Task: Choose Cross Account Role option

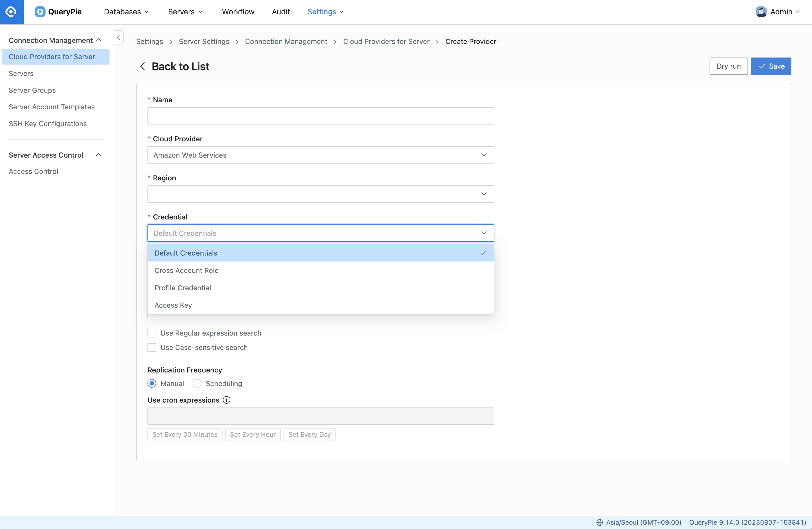Action: pyautogui.click(x=321, y=270)
